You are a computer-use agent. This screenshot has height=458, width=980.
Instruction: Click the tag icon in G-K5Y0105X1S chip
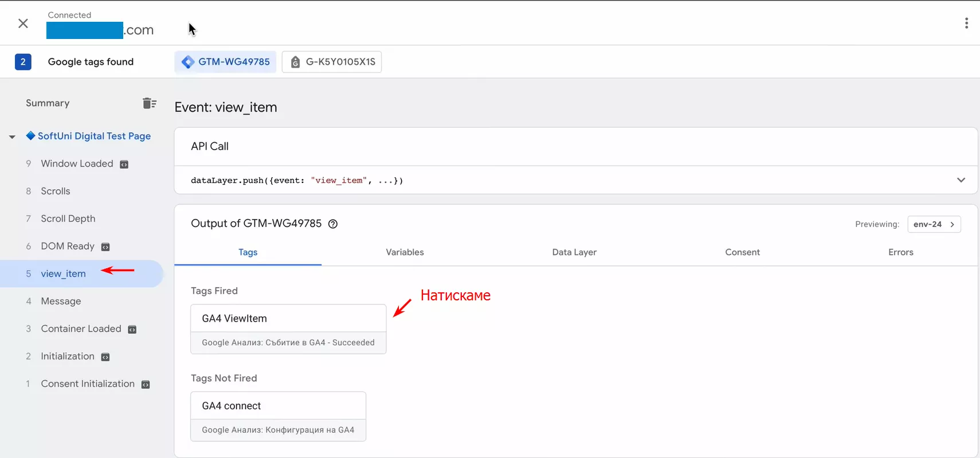point(295,62)
